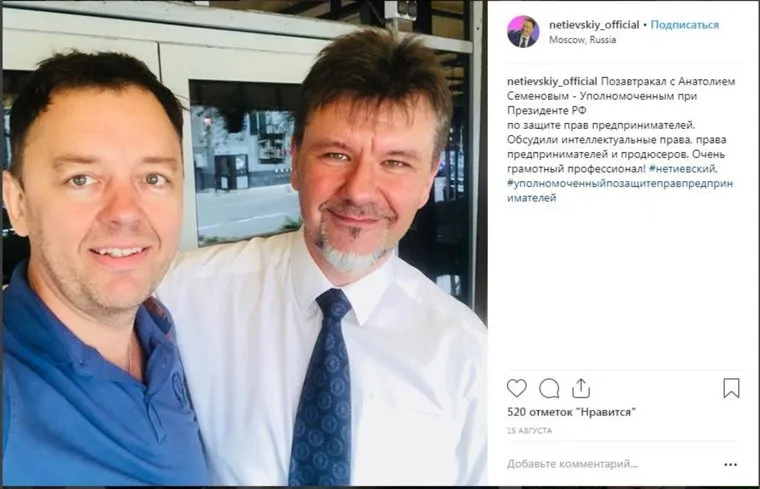760x489 pixels.
Task: View the 520 отметок "Нравится" likes list
Action: click(x=571, y=412)
